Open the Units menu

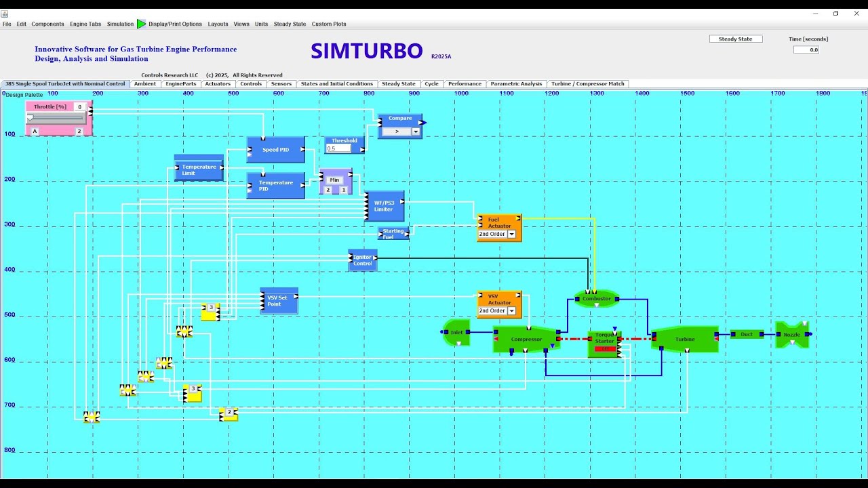262,24
